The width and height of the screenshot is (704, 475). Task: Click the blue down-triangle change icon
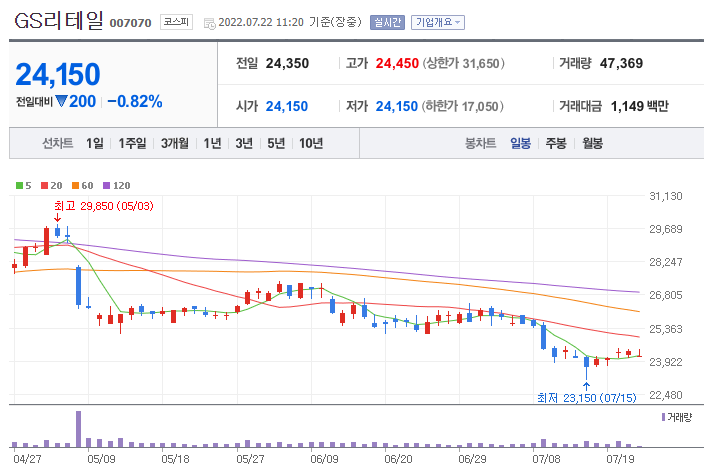pyautogui.click(x=61, y=101)
